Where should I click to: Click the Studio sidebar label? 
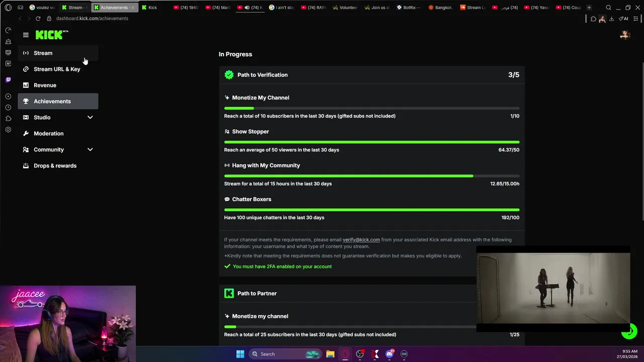coord(42,117)
